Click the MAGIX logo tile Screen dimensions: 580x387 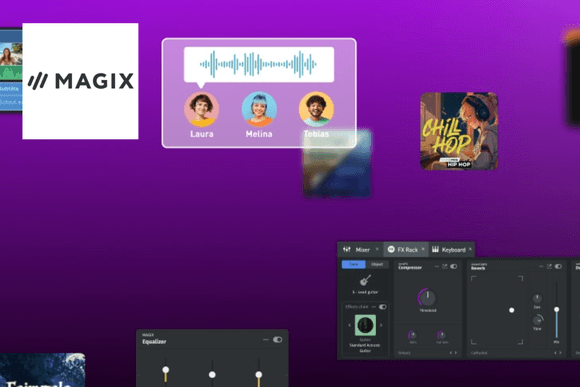pyautogui.click(x=80, y=81)
